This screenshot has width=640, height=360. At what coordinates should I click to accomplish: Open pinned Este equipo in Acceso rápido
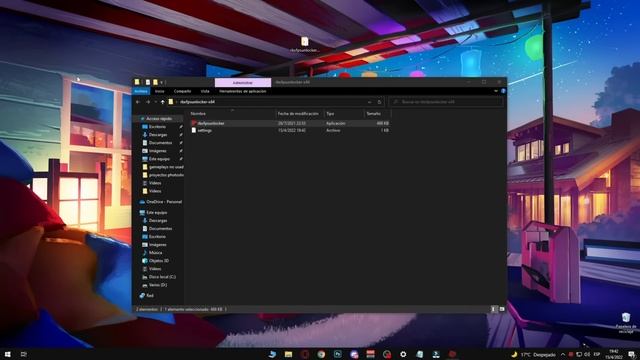coord(159,159)
